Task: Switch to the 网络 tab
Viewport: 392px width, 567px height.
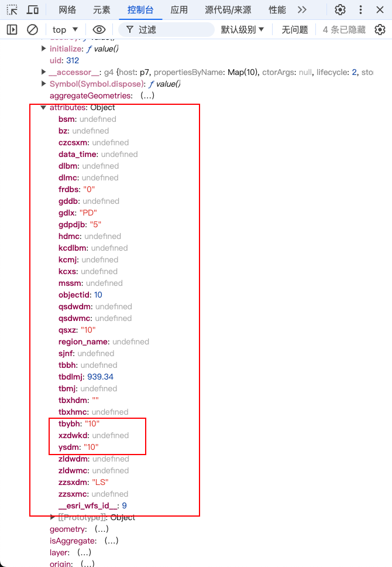Action: [68, 10]
